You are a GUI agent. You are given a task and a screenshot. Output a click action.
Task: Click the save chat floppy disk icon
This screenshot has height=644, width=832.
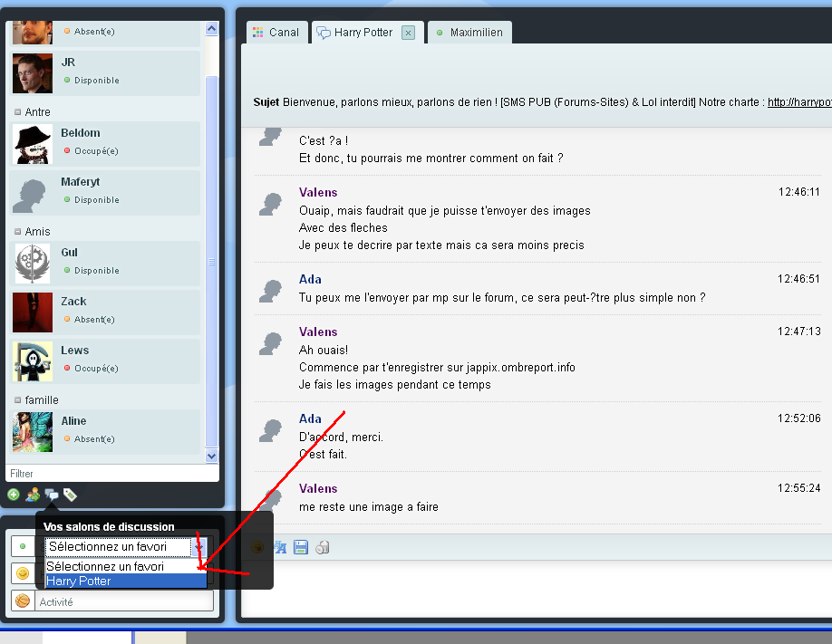[x=301, y=547]
